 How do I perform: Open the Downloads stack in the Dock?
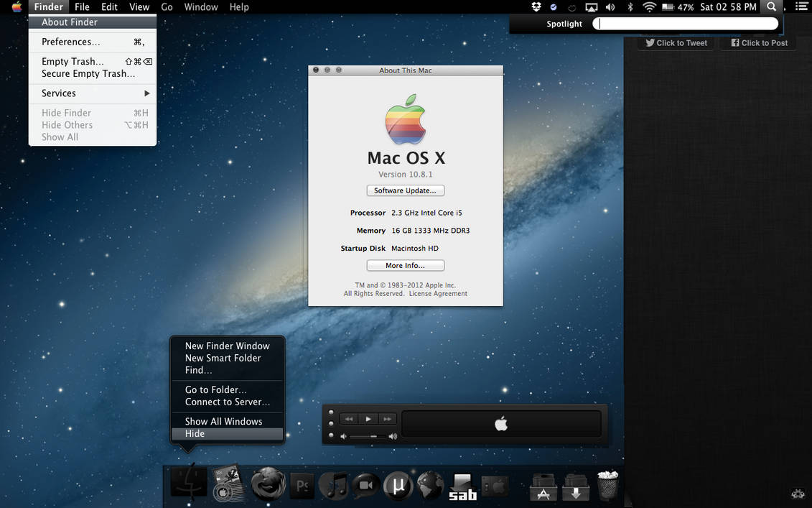coord(575,487)
